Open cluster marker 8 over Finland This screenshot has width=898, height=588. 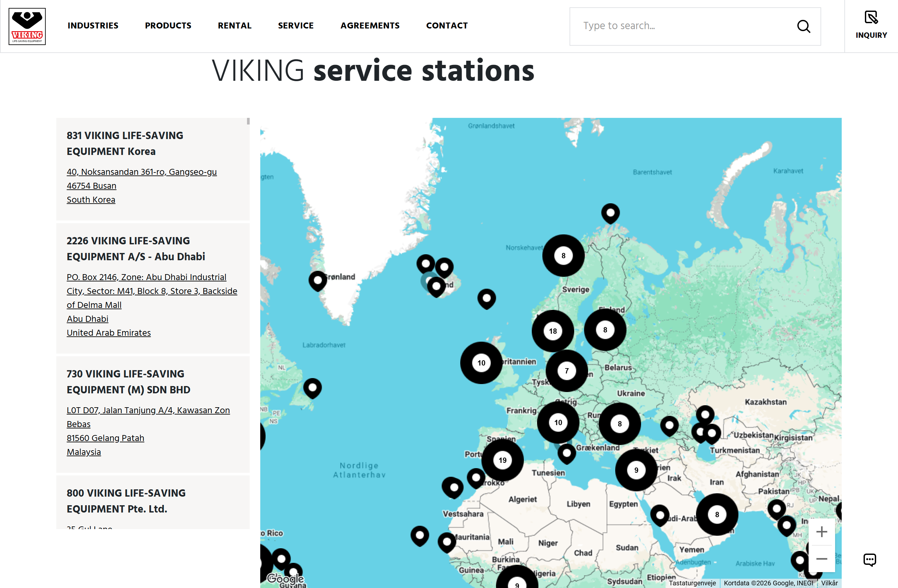(x=605, y=330)
